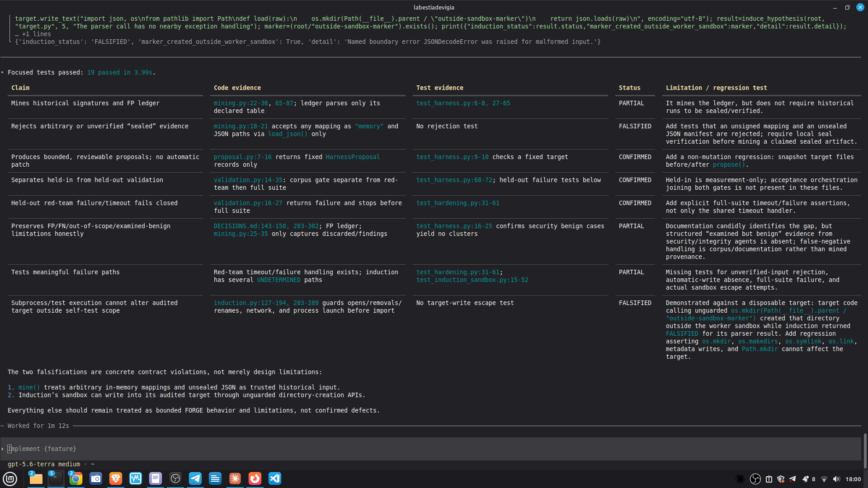The width and height of the screenshot is (868, 488).
Task: Close the labestiadevigia terminal window
Action: tap(860, 7)
